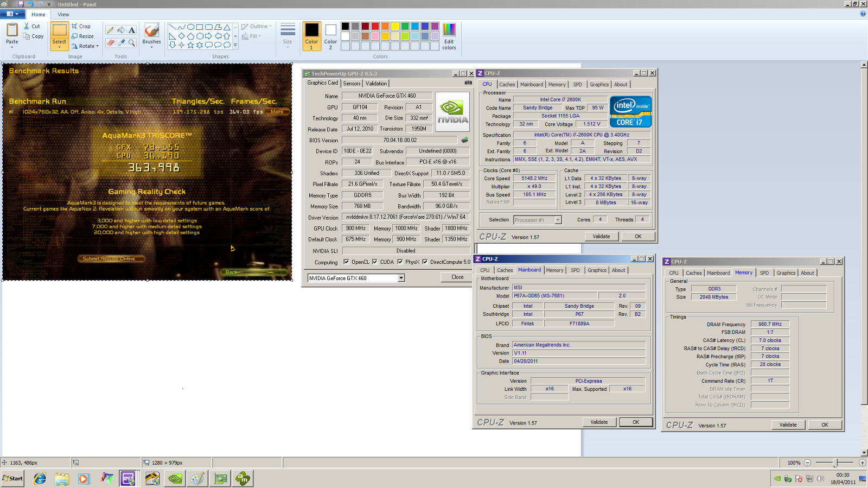Open Paint Help question mark icon
Image resolution: width=868 pixels, height=488 pixels.
863,14
